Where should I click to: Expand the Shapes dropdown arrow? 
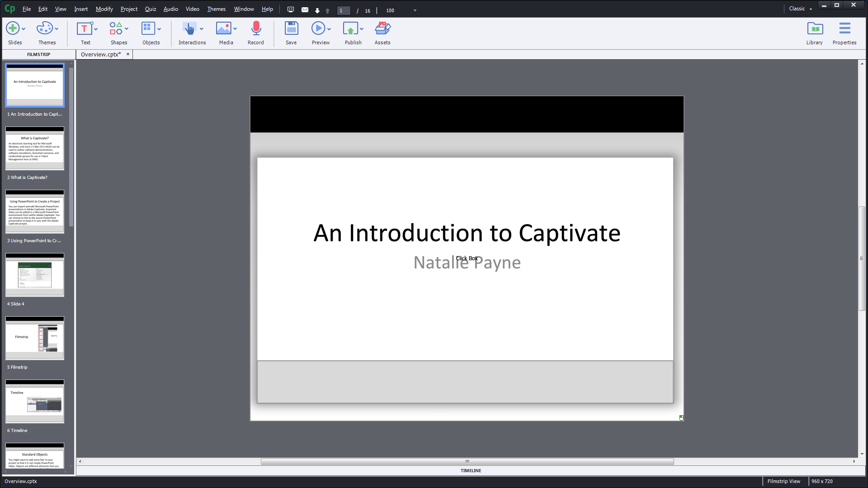click(x=127, y=29)
